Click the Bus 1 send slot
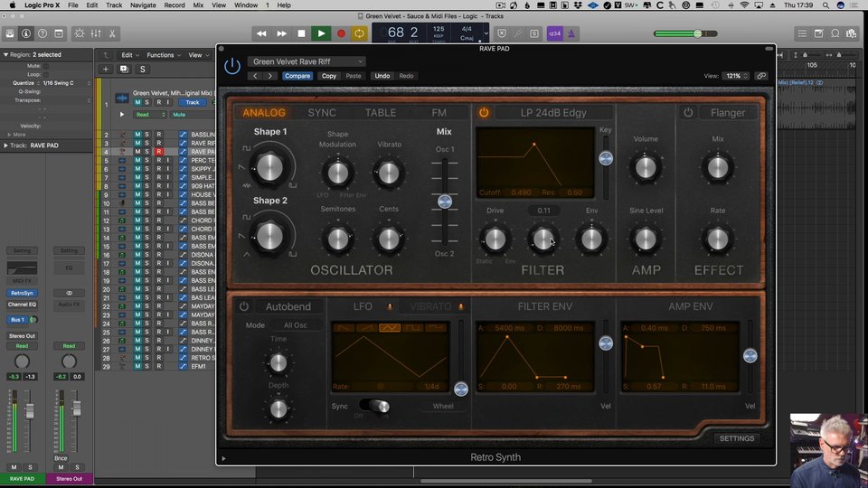868x488 pixels. tap(18, 320)
